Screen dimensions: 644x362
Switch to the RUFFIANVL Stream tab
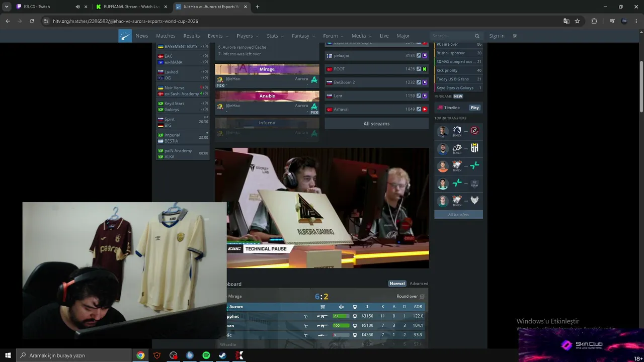coord(132,7)
